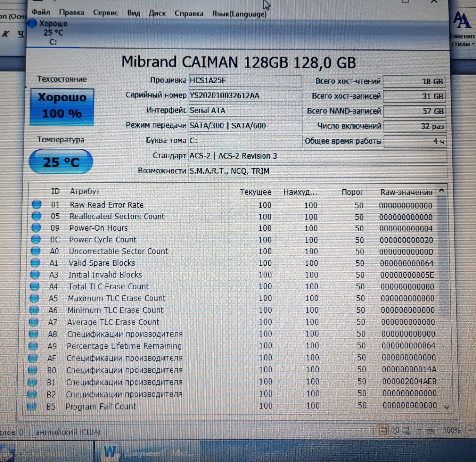Click status circle for Uncorrectable Sector Count
Viewport: 476px width, 462px height.
pos(35,251)
